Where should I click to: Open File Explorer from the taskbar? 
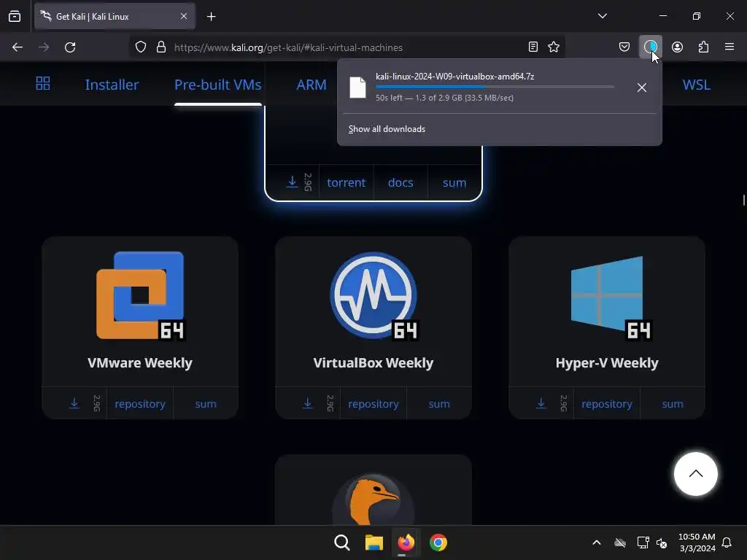tap(374, 542)
